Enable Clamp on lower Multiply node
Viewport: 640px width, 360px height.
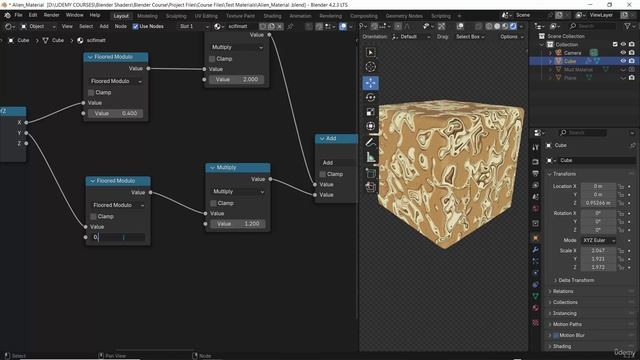(x=213, y=203)
